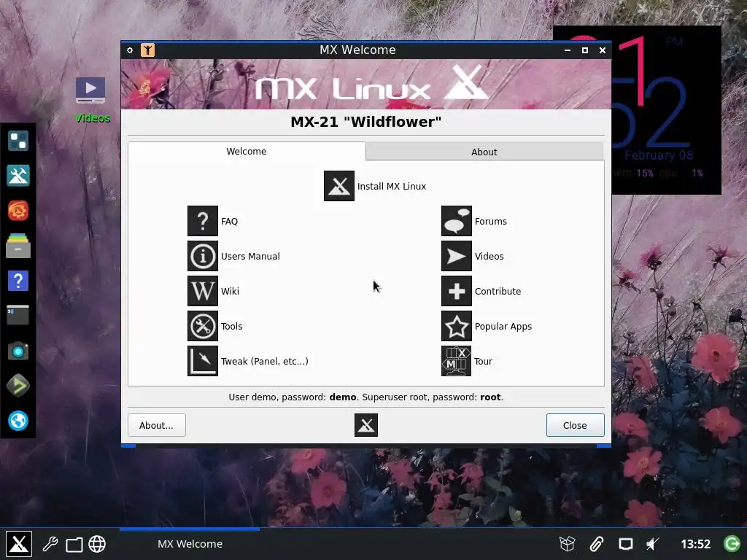Launch the Install MX Linux icon
747x560 pixels.
(x=338, y=186)
